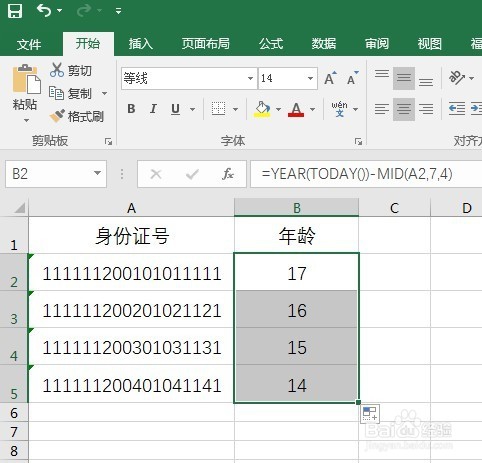Image resolution: width=482 pixels, height=463 pixels.
Task: Open the 页面布局 tab
Action: pos(206,44)
